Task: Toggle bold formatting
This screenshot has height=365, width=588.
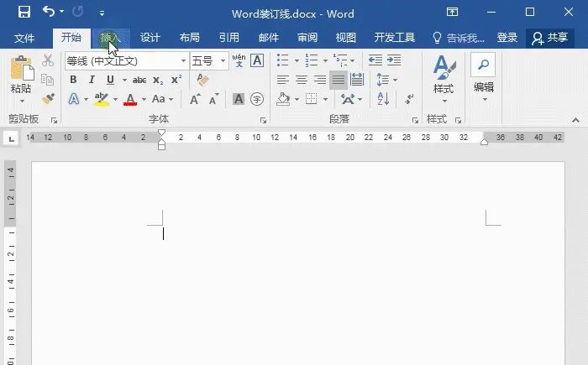Action: (74, 80)
